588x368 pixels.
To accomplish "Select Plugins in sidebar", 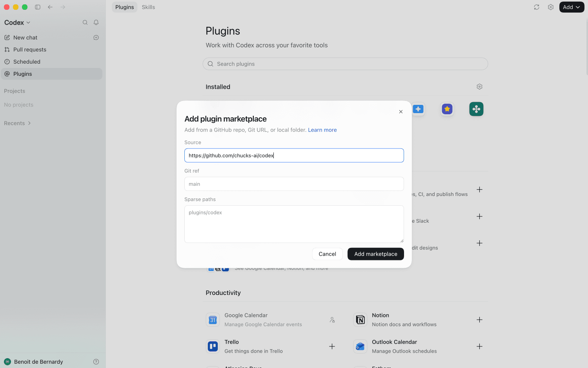I will pos(52,74).
